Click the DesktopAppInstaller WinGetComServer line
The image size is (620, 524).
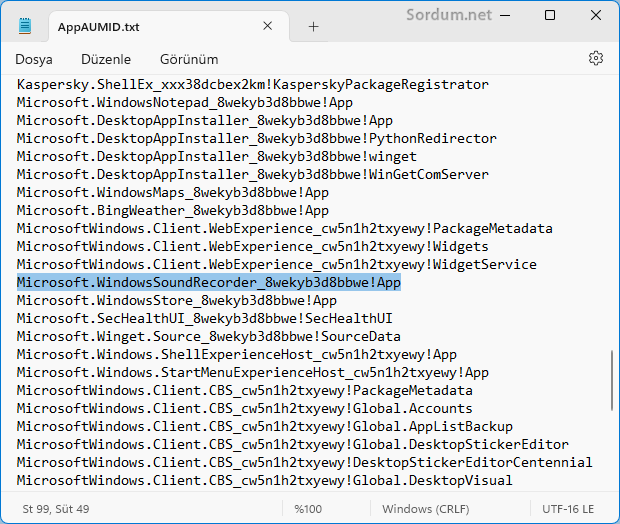(x=253, y=175)
